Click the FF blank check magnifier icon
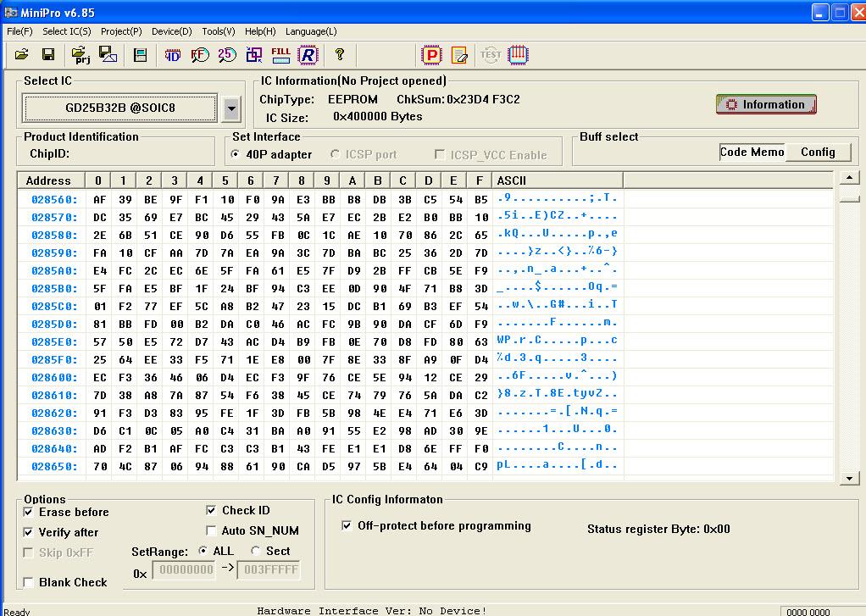Image resolution: width=866 pixels, height=616 pixels. click(200, 55)
